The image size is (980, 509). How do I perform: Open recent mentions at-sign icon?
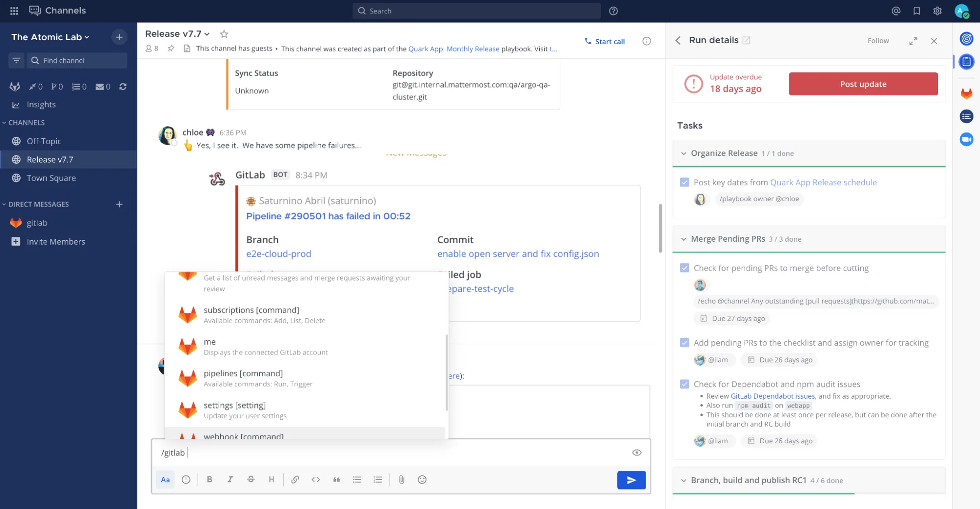click(896, 11)
